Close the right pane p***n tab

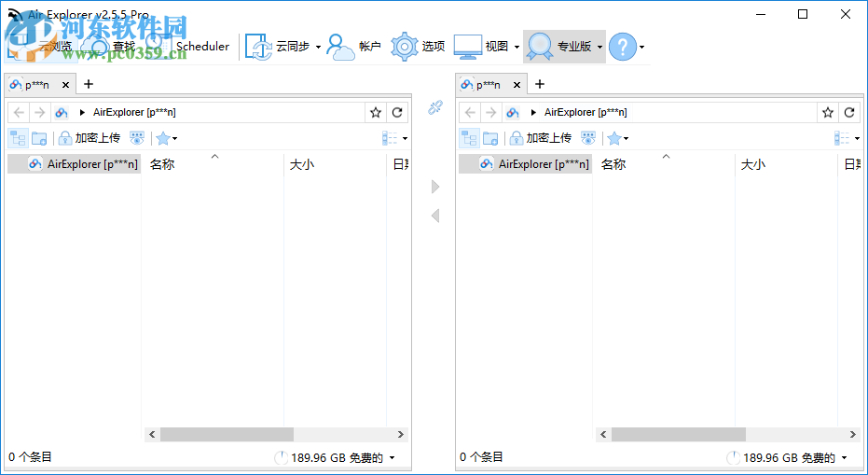click(517, 85)
